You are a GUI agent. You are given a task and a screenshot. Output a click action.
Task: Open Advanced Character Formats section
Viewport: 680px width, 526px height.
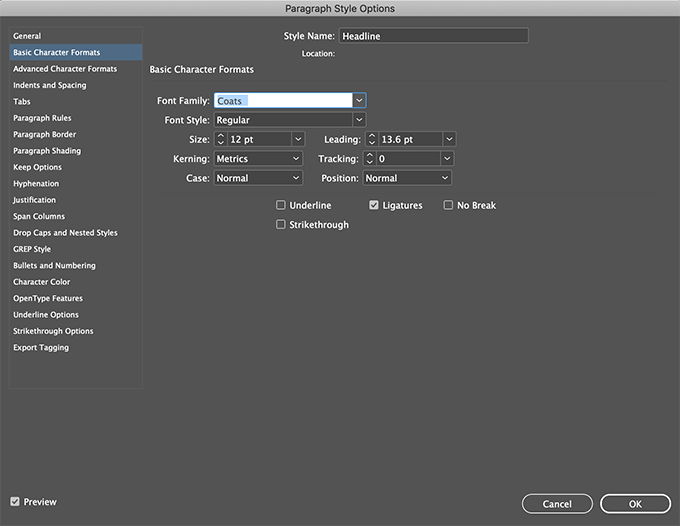76,69
